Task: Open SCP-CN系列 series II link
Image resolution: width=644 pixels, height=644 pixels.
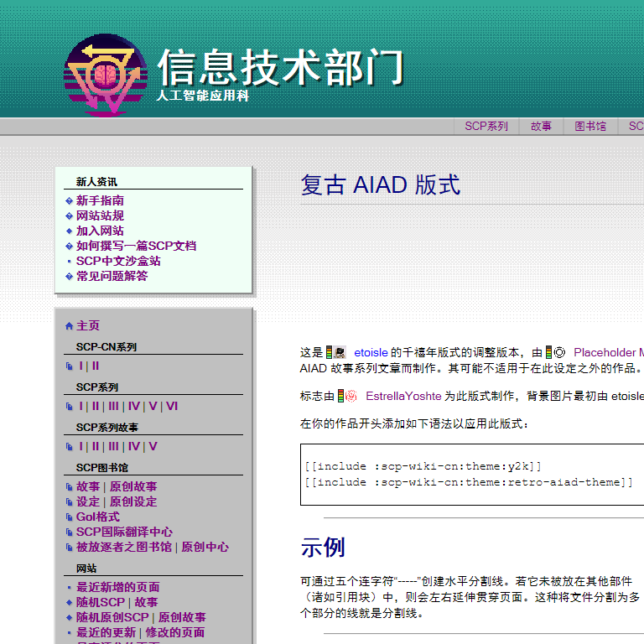Action: [x=96, y=366]
